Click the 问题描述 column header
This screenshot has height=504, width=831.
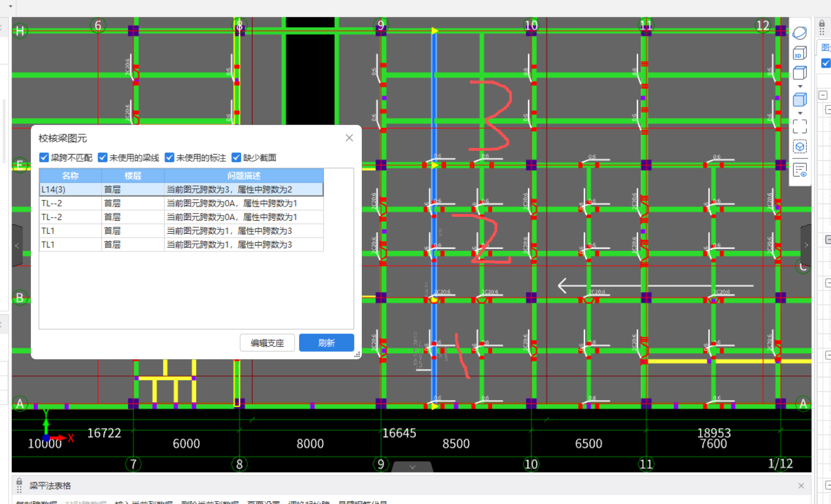click(244, 176)
